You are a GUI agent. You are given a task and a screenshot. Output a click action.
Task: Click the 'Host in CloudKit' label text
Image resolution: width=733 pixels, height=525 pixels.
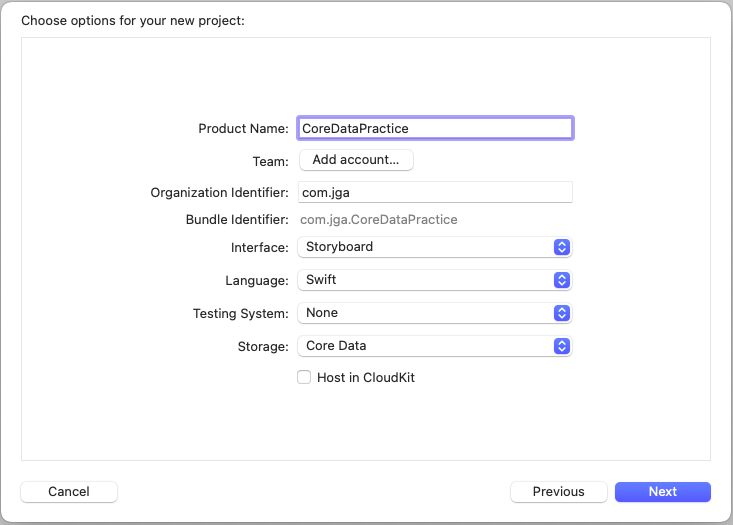(x=365, y=378)
